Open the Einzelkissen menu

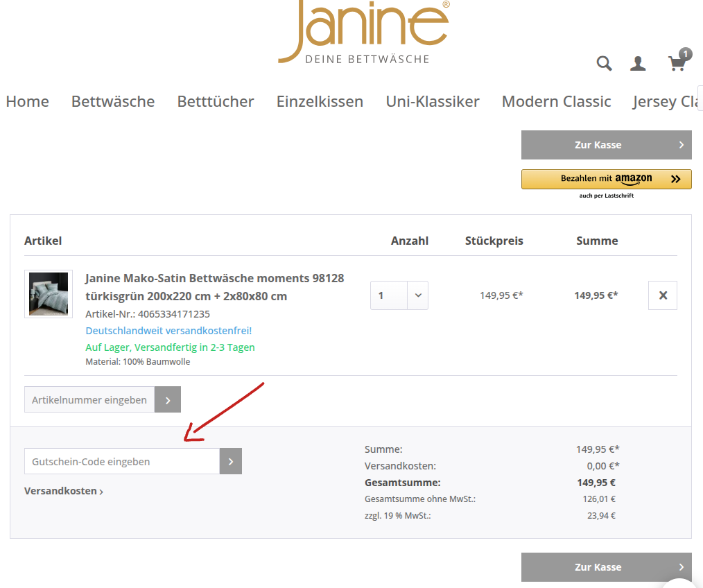320,101
